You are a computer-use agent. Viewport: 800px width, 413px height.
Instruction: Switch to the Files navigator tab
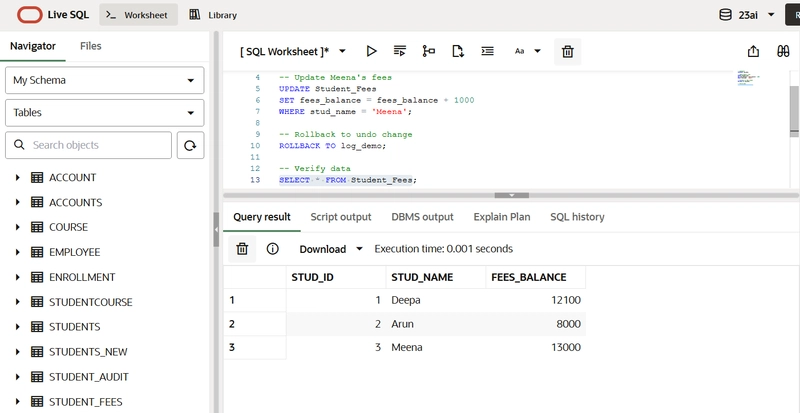pos(91,46)
